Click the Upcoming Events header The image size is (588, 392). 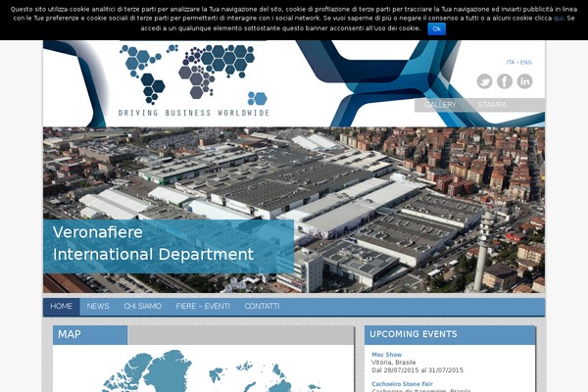click(450, 334)
